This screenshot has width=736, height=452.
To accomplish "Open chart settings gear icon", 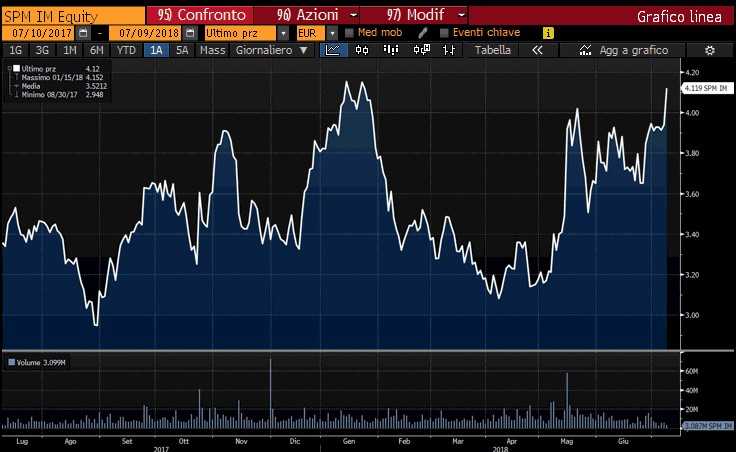I will click(x=710, y=50).
